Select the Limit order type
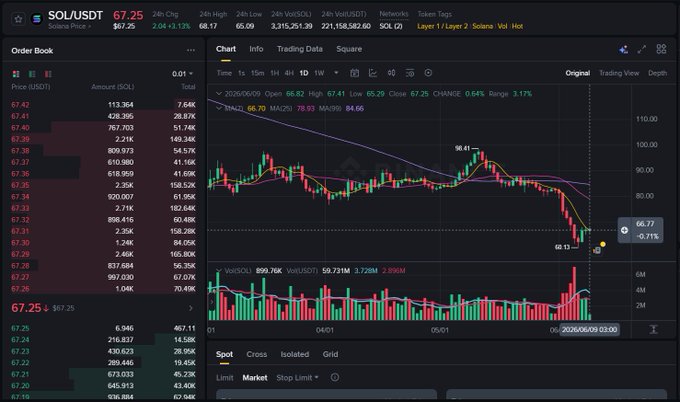This screenshot has height=402, width=680. click(225, 378)
